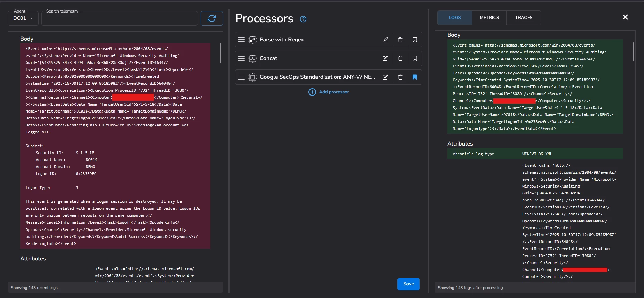Click the right log panel scrollbar

[x=634, y=52]
